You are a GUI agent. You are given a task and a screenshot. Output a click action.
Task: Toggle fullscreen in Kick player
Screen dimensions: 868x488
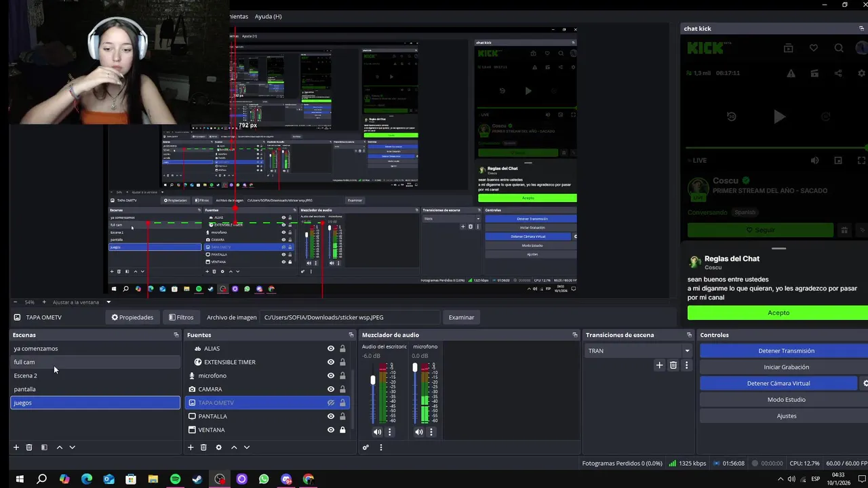[x=862, y=161]
